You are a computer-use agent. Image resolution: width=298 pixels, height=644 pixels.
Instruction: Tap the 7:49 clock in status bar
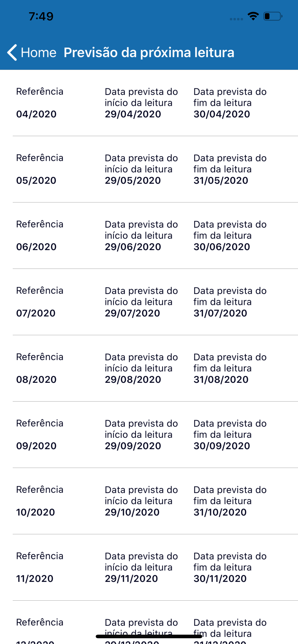[41, 16]
